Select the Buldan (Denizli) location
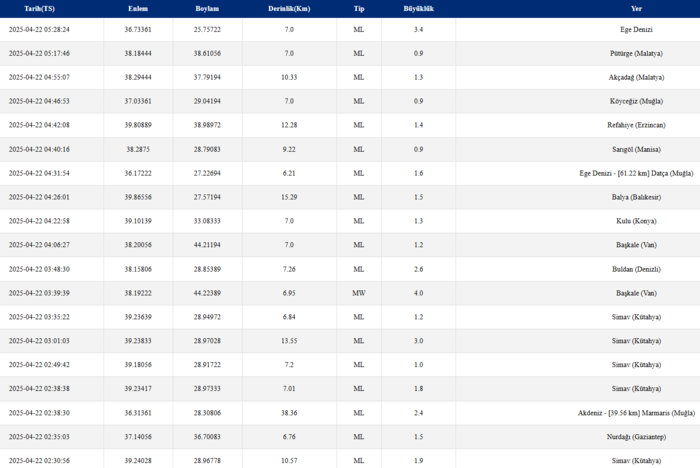Image resolution: width=700 pixels, height=468 pixels. click(636, 269)
